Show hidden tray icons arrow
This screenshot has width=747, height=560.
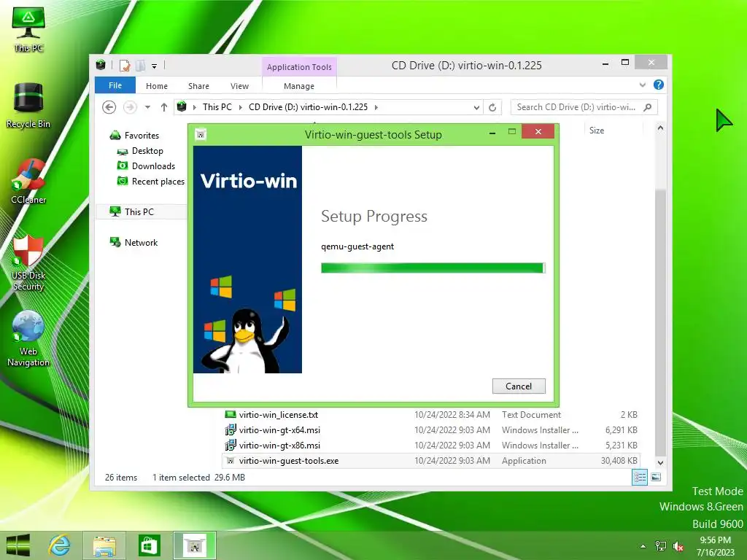tap(643, 546)
